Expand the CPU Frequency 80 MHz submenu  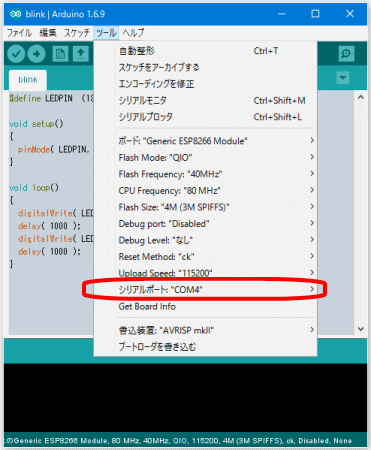pos(205,191)
